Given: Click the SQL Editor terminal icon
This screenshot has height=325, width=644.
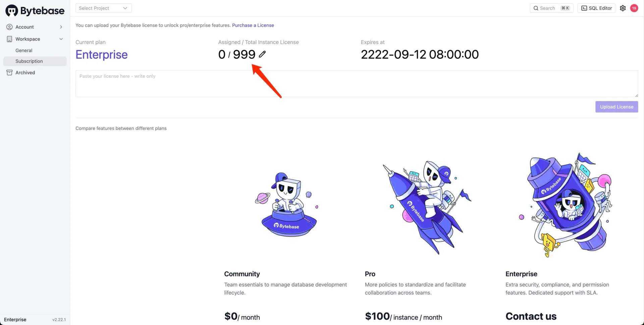Looking at the screenshot, I should coord(584,8).
